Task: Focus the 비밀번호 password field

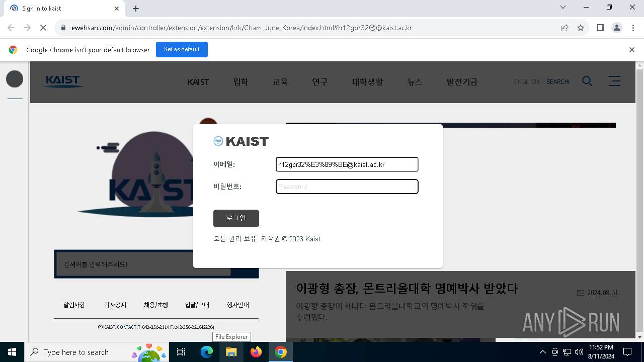Action: [347, 187]
